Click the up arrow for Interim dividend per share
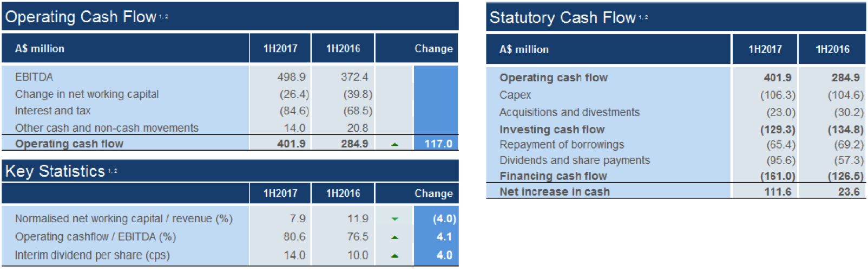 click(394, 256)
